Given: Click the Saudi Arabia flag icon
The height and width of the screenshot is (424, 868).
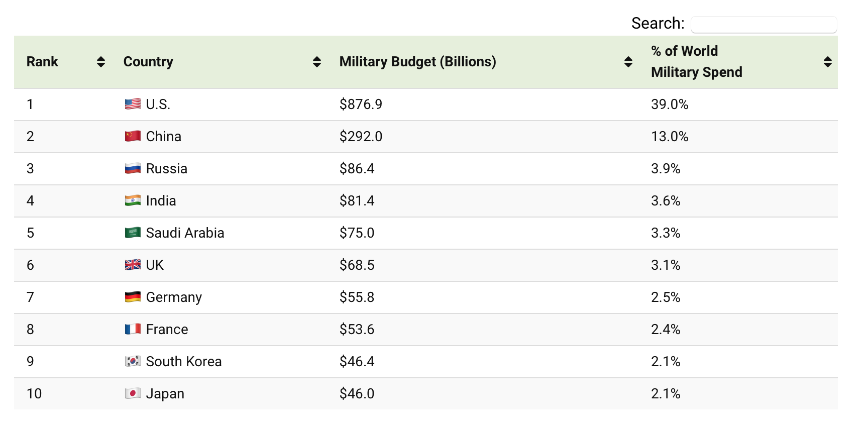Looking at the screenshot, I should tap(133, 233).
